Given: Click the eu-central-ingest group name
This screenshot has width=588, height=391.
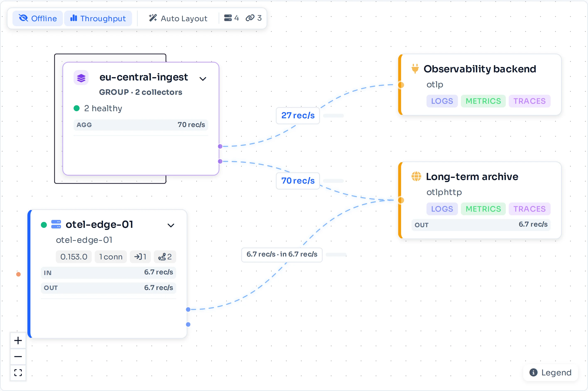Looking at the screenshot, I should 144,77.
